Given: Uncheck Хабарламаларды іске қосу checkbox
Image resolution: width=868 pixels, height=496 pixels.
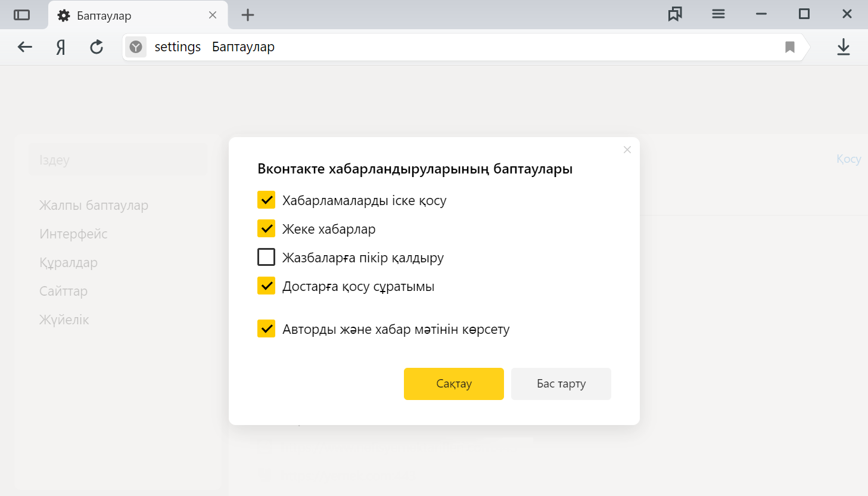Looking at the screenshot, I should tap(266, 200).
